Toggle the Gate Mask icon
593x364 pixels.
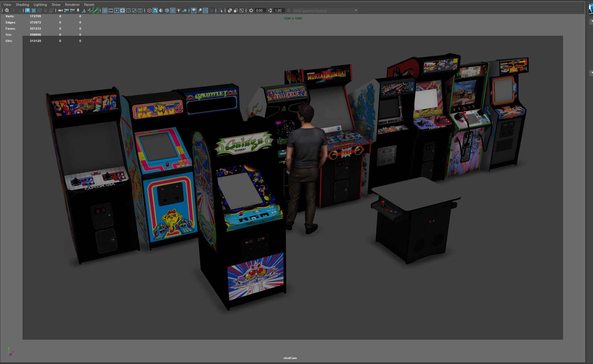pyautogui.click(x=122, y=10)
